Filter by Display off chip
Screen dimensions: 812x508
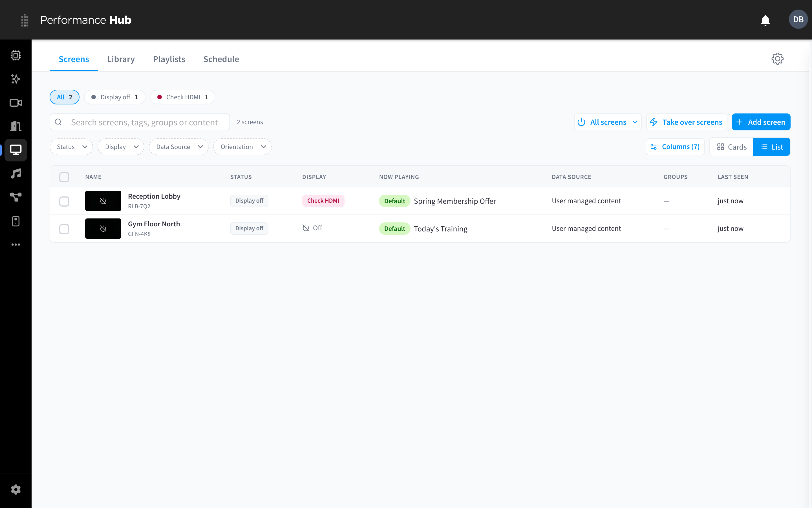coord(114,97)
